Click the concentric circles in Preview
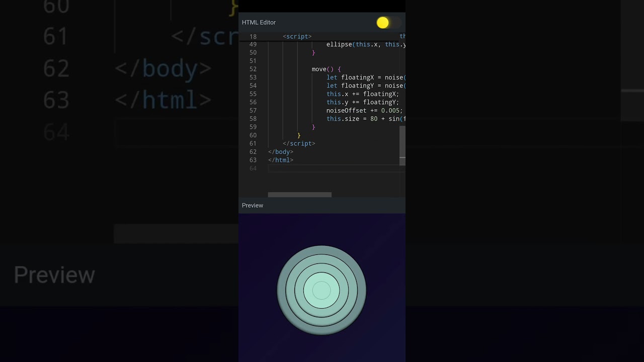The image size is (644, 362). point(321,290)
